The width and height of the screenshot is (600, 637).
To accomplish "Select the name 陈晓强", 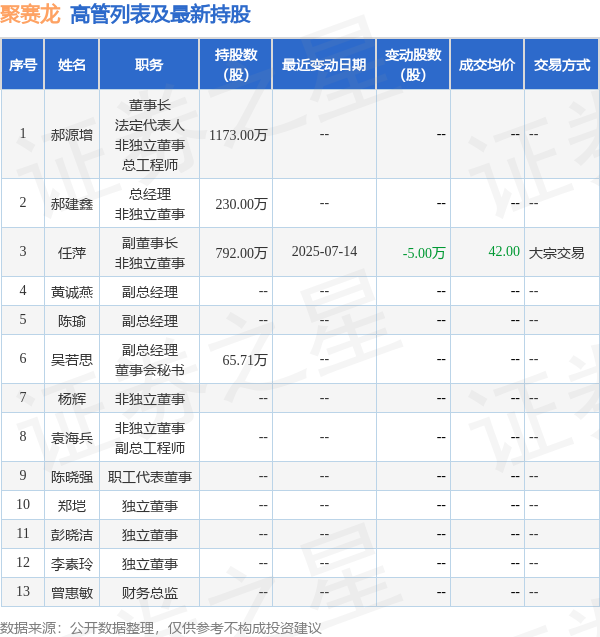I will click(72, 477).
